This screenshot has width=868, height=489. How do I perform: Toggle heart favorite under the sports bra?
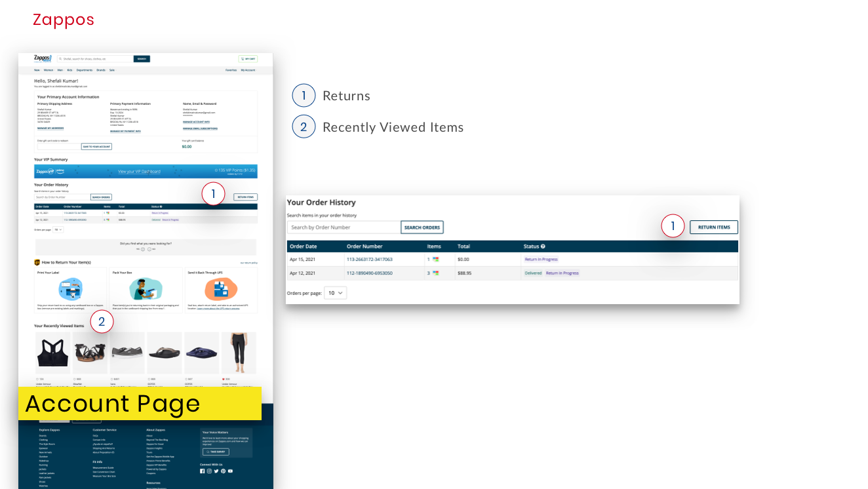pyautogui.click(x=37, y=379)
